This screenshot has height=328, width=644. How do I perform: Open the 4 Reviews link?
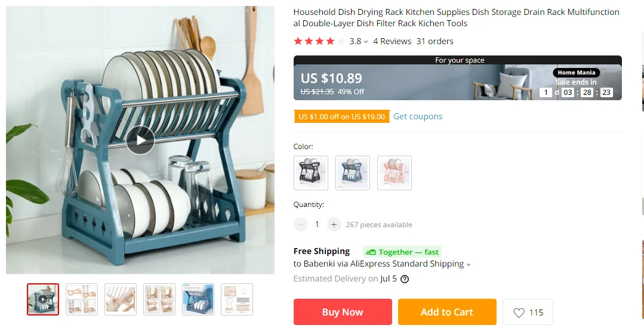coord(392,41)
